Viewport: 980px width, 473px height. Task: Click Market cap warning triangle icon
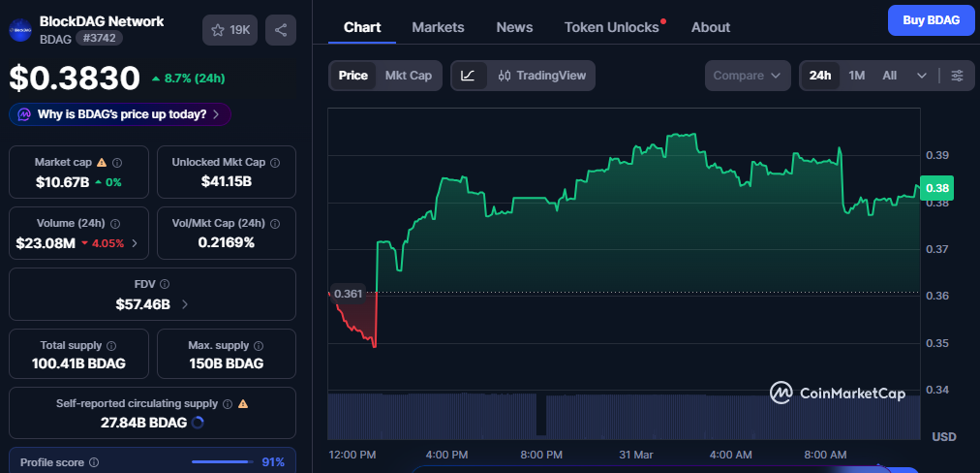pyautogui.click(x=102, y=163)
